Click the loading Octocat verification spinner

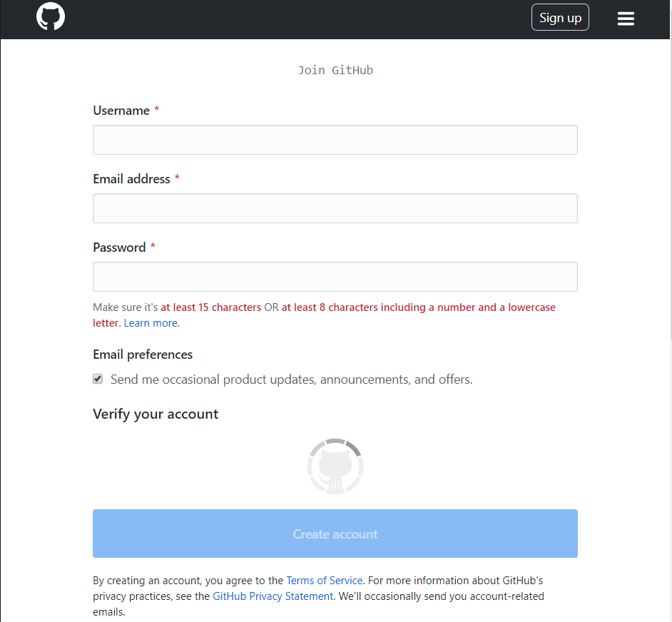click(x=335, y=466)
